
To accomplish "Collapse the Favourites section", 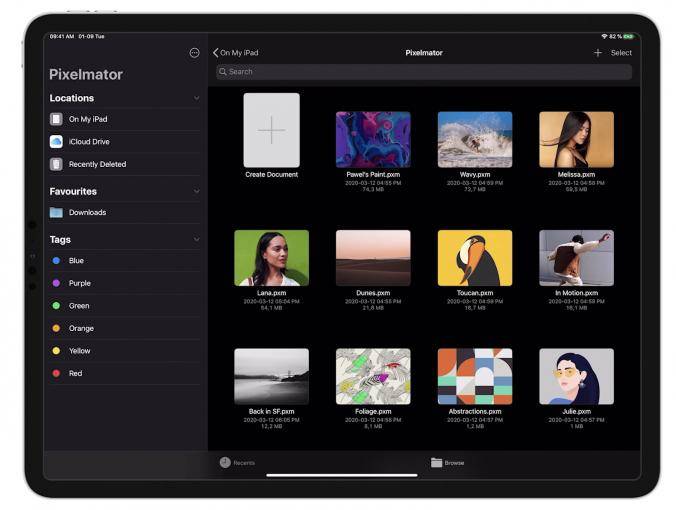I will [x=197, y=191].
